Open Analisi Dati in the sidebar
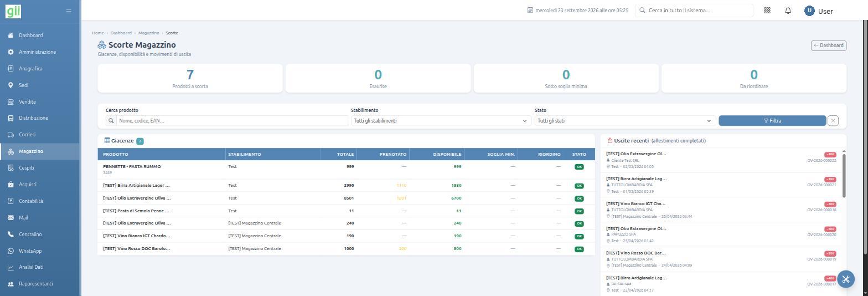 (x=40, y=267)
